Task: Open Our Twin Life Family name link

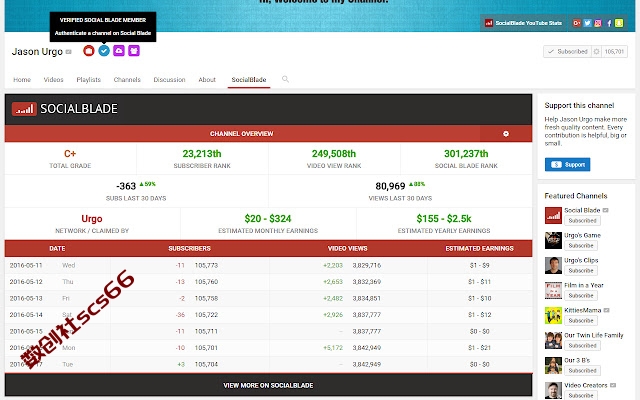Action: 594,335
